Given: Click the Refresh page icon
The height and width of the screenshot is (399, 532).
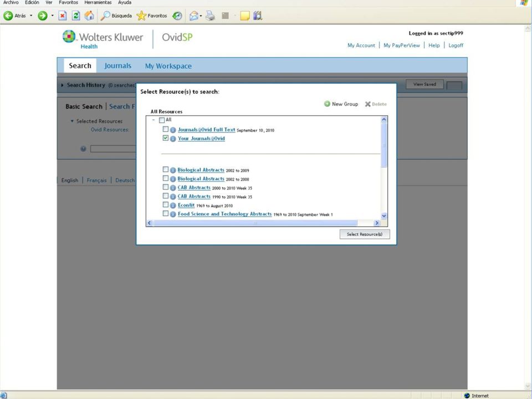Looking at the screenshot, I should coord(76,16).
